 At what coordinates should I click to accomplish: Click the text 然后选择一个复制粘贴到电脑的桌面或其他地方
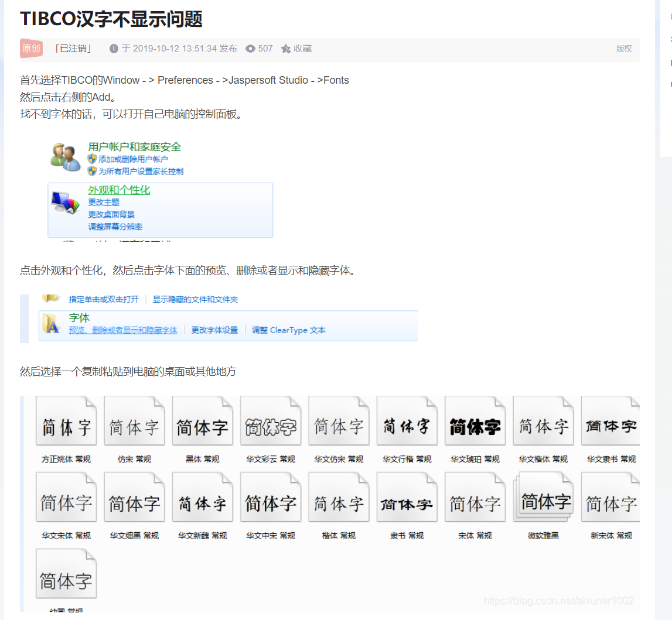(128, 371)
